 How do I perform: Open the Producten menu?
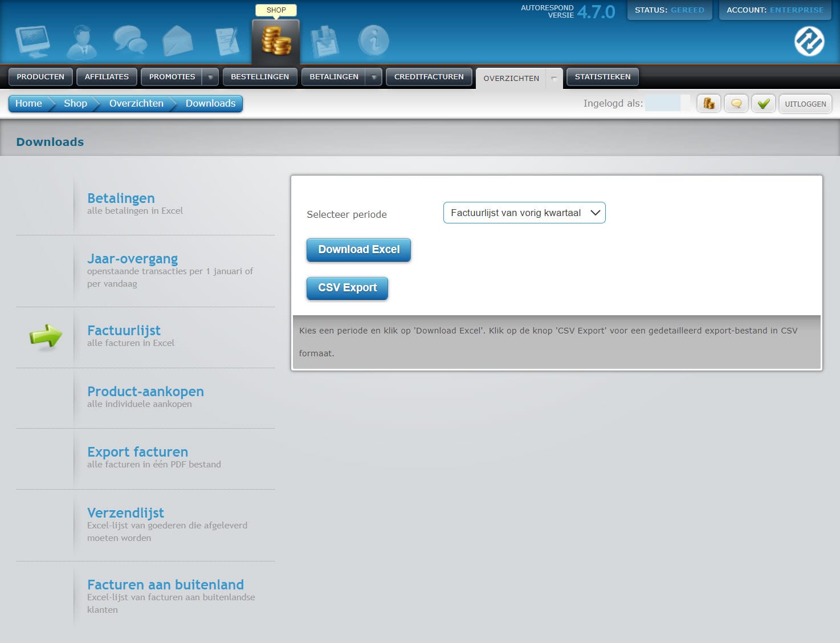[40, 77]
